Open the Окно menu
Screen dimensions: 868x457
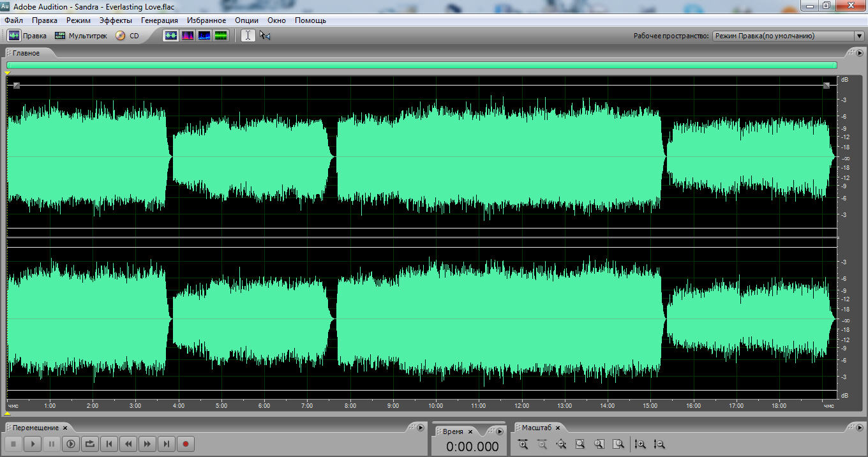tap(276, 20)
